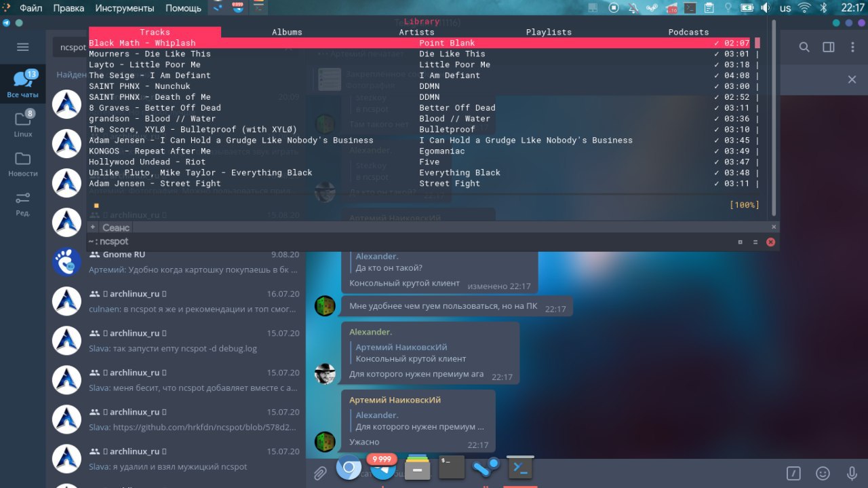Image resolution: width=868 pixels, height=488 pixels.
Task: Close the ncspot terminal window red button
Action: tap(770, 242)
